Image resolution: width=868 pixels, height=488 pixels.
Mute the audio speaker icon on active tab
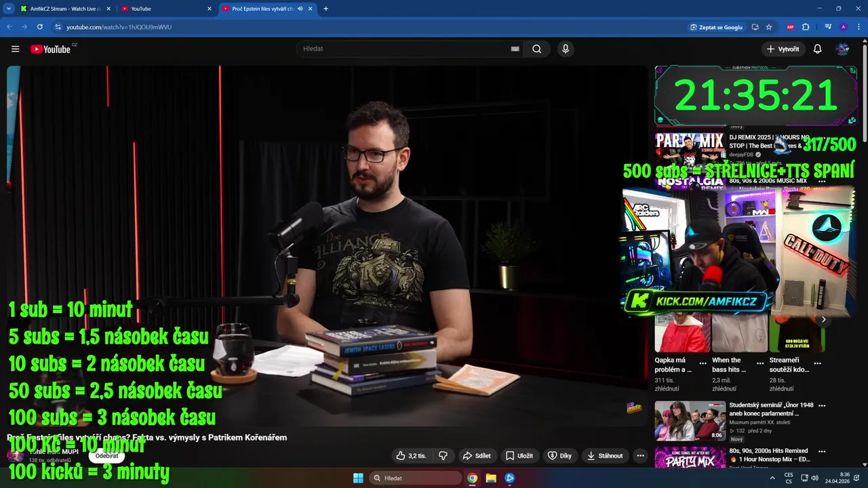(300, 9)
